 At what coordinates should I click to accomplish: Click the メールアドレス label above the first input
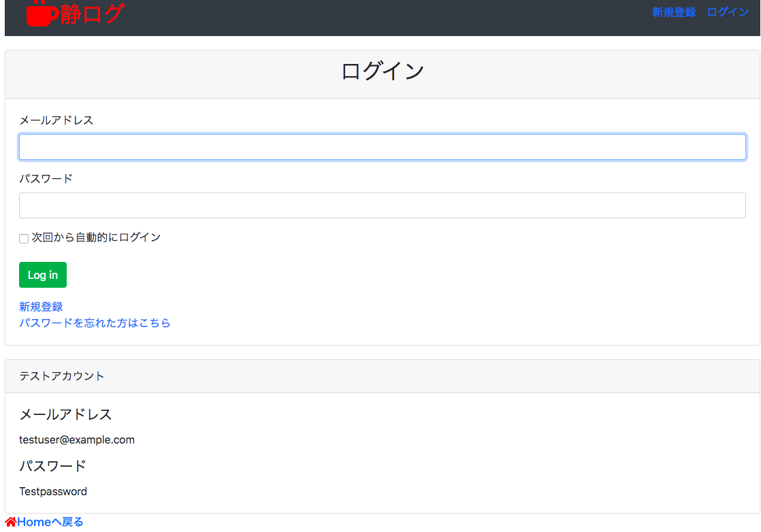click(56, 120)
